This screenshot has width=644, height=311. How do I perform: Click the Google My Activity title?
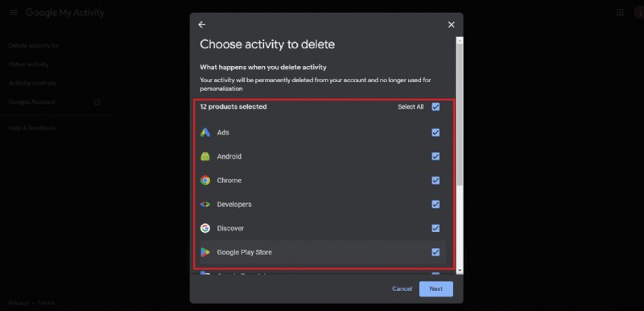tap(65, 12)
